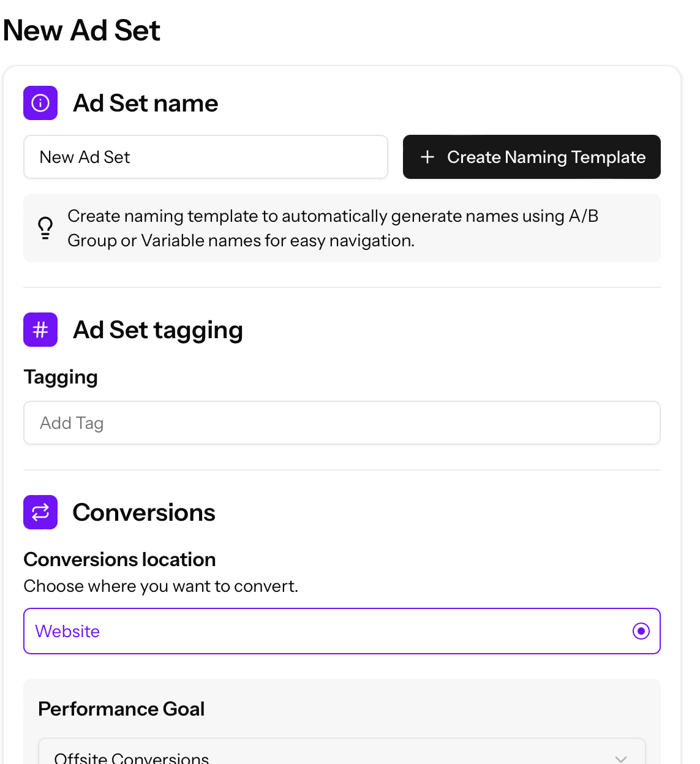Click the Conversions location label
Image resolution: width=700 pixels, height=764 pixels.
point(119,559)
